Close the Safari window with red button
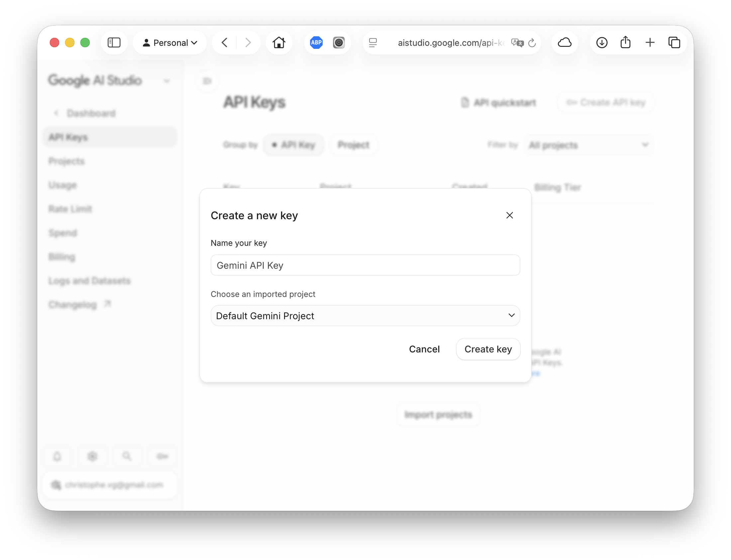 (54, 43)
